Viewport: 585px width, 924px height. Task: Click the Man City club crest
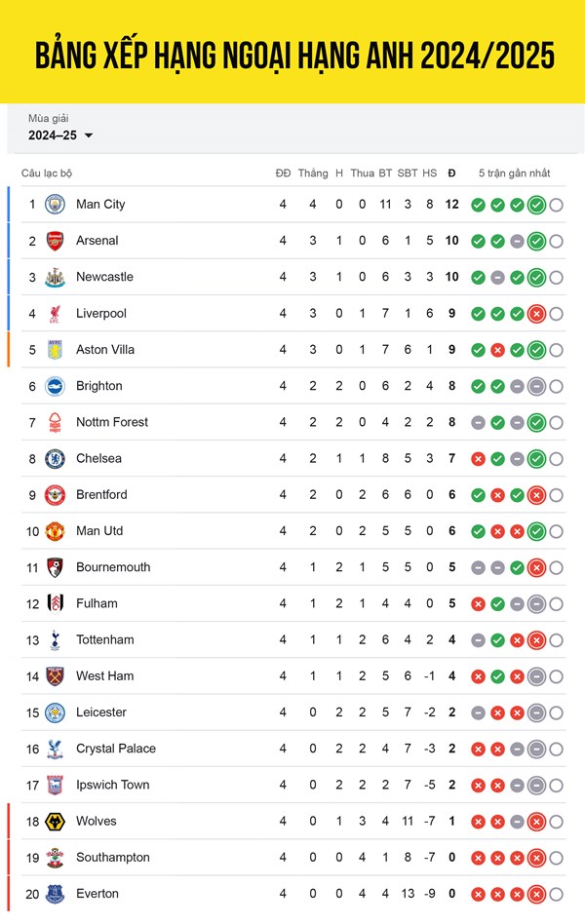tap(55, 205)
